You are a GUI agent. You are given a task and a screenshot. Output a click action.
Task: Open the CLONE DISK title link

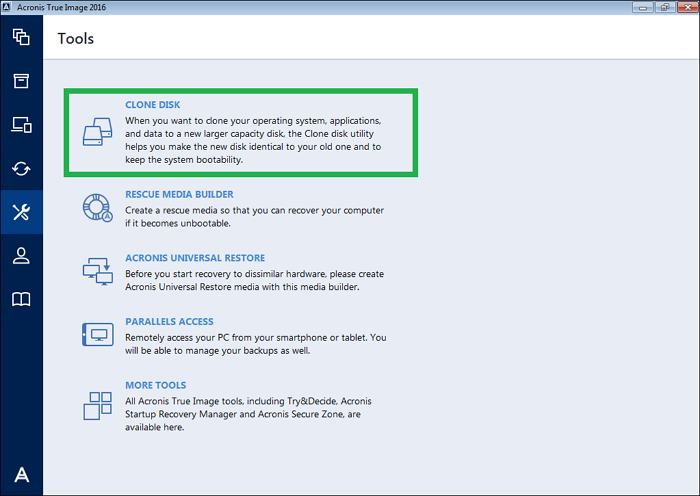tap(153, 104)
